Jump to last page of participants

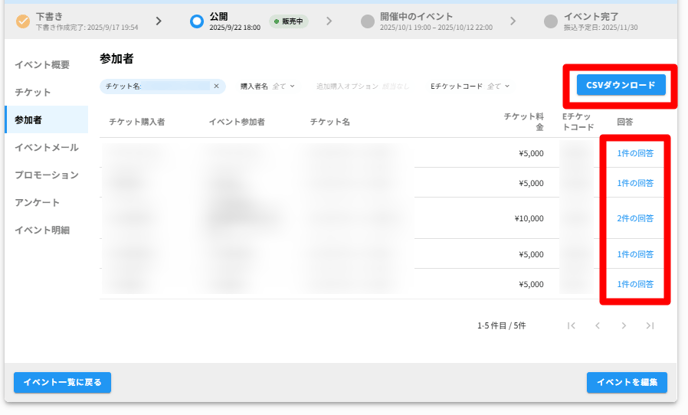(x=650, y=326)
